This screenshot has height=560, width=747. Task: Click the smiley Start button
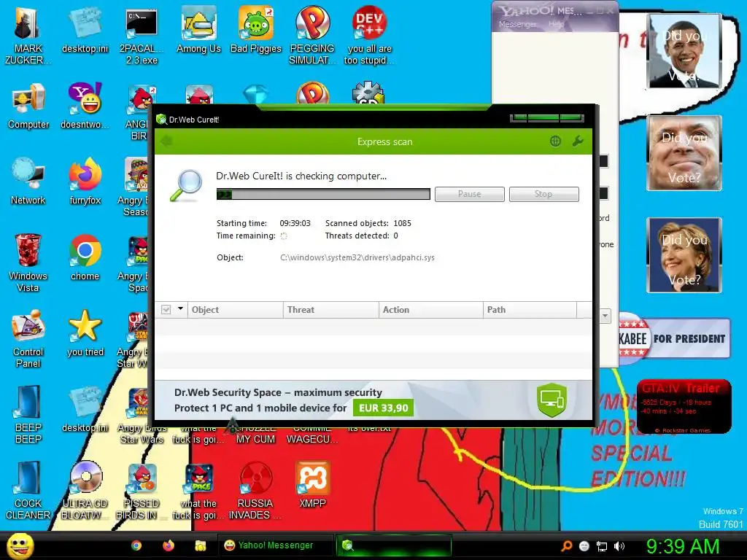pyautogui.click(x=20, y=545)
